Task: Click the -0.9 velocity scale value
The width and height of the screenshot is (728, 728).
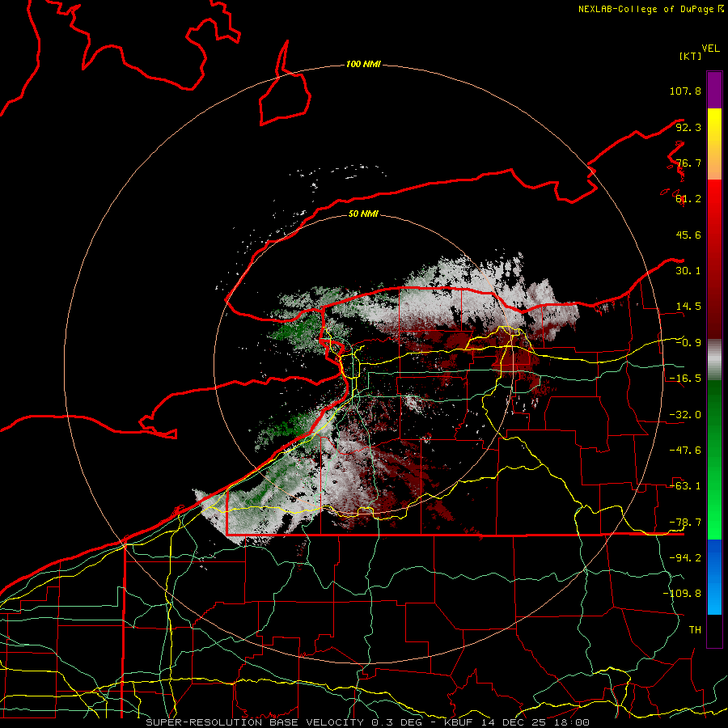Action: (x=688, y=343)
